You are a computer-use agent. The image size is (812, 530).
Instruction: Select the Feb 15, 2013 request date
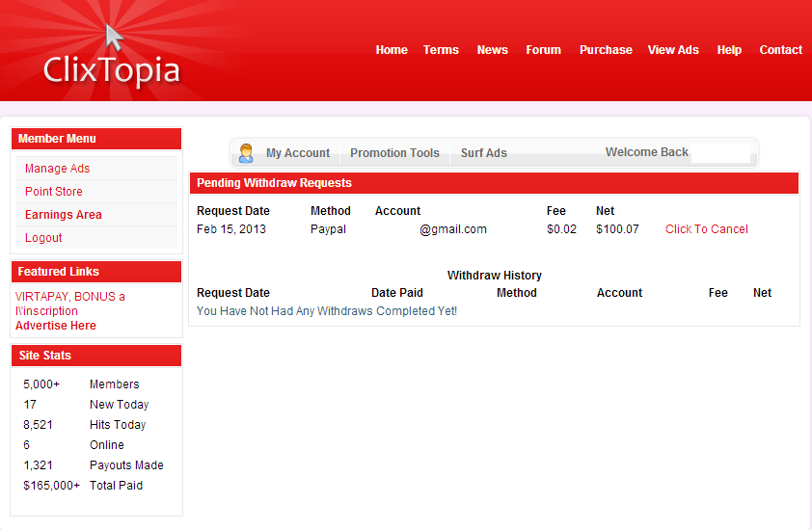(230, 229)
